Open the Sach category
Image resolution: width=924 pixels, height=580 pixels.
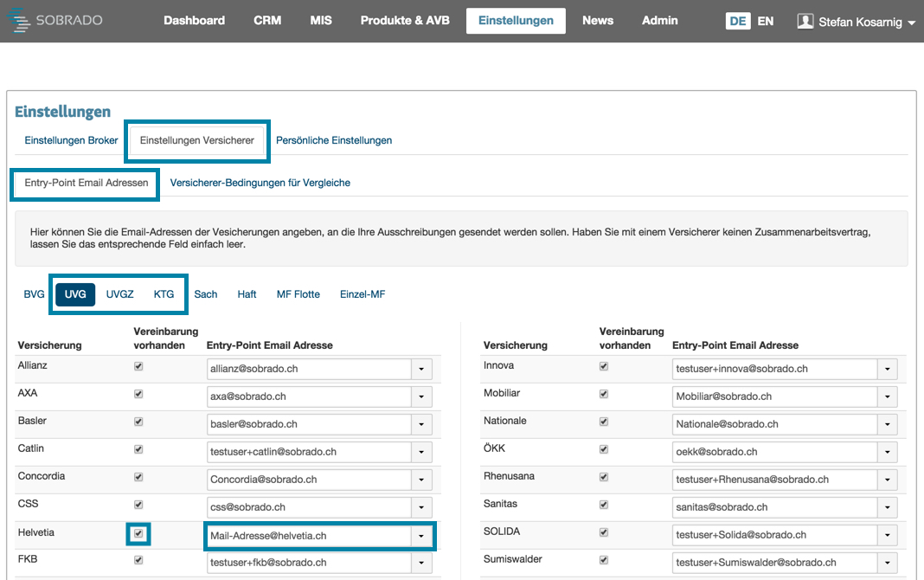point(206,294)
